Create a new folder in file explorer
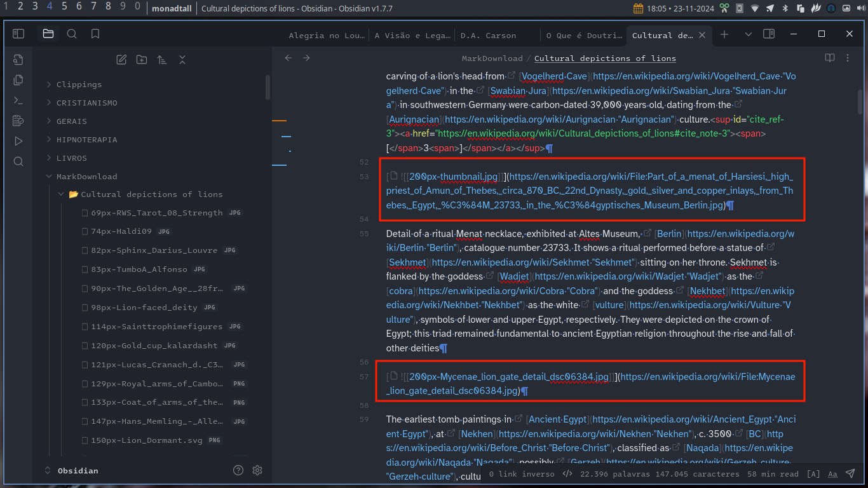 point(142,60)
